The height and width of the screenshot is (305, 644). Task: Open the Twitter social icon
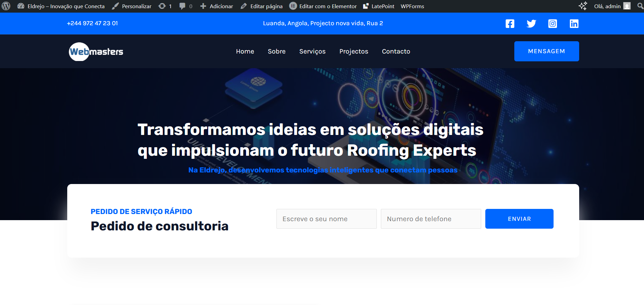531,24
